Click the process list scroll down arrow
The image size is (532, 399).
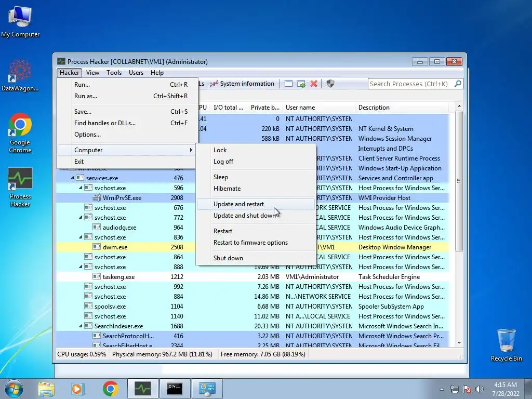click(x=459, y=343)
